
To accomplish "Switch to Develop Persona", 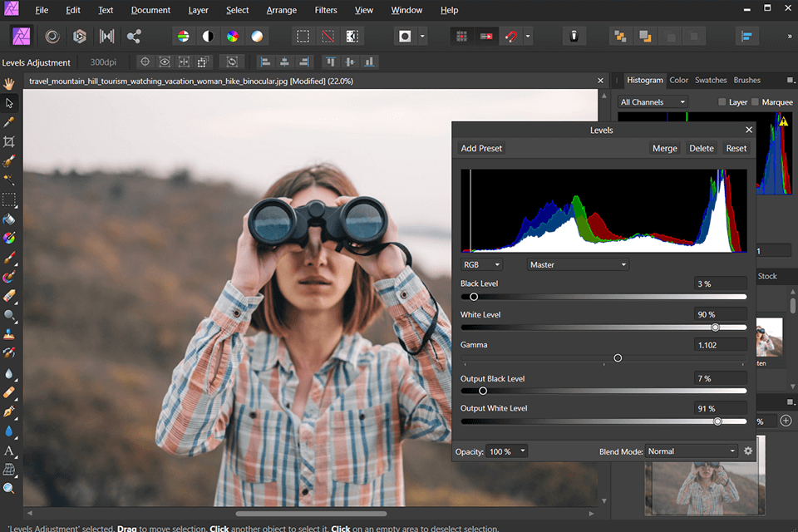I will (80, 36).
